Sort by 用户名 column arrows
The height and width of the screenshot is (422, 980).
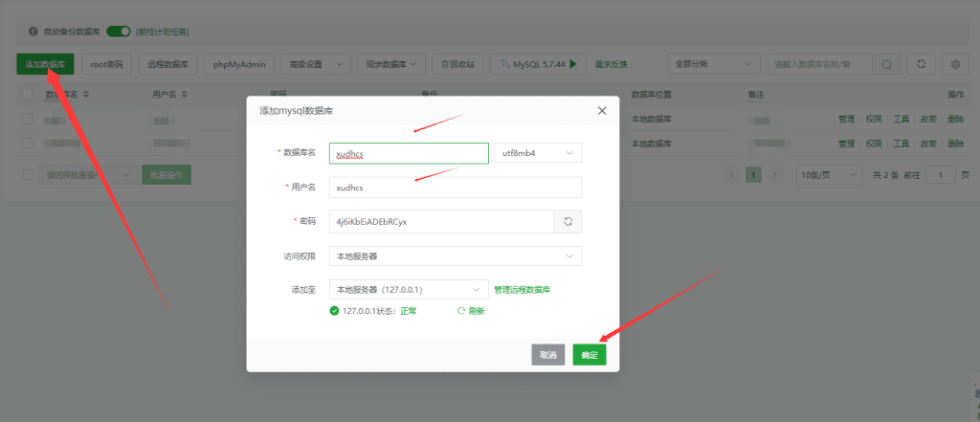[x=185, y=95]
